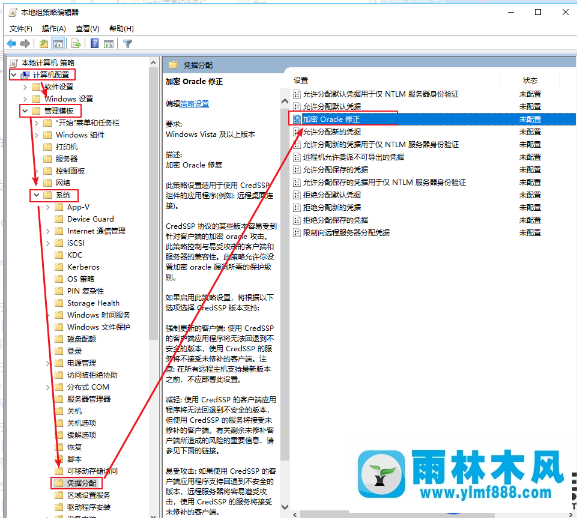Collapse the 计算机配置 node
Screen dimensions: 577x518
(14, 75)
